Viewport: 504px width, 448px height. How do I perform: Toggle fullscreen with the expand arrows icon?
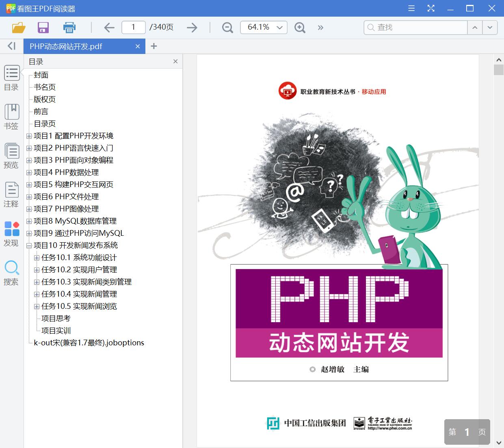[431, 8]
